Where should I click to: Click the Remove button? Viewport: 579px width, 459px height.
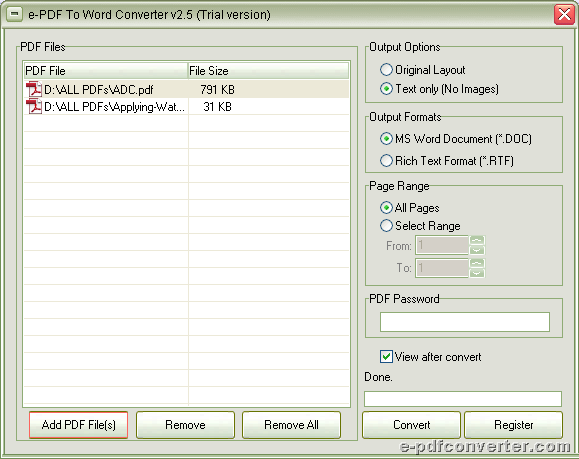(x=185, y=425)
